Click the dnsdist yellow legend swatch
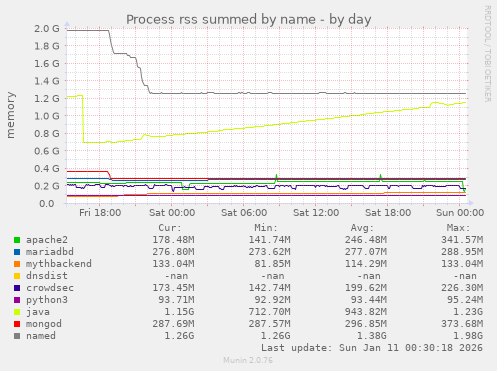The image size is (497, 371). tap(17, 276)
